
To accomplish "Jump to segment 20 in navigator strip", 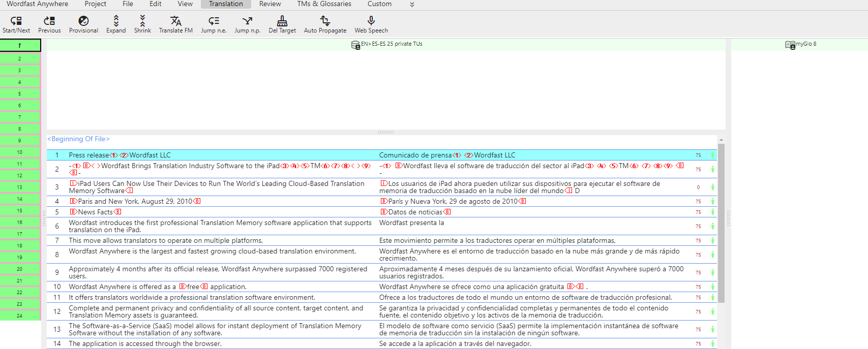I will click(20, 269).
